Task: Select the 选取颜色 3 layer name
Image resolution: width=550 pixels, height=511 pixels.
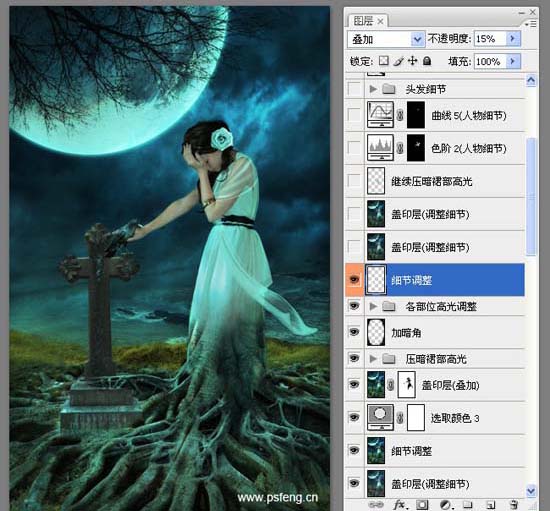Action: click(455, 418)
